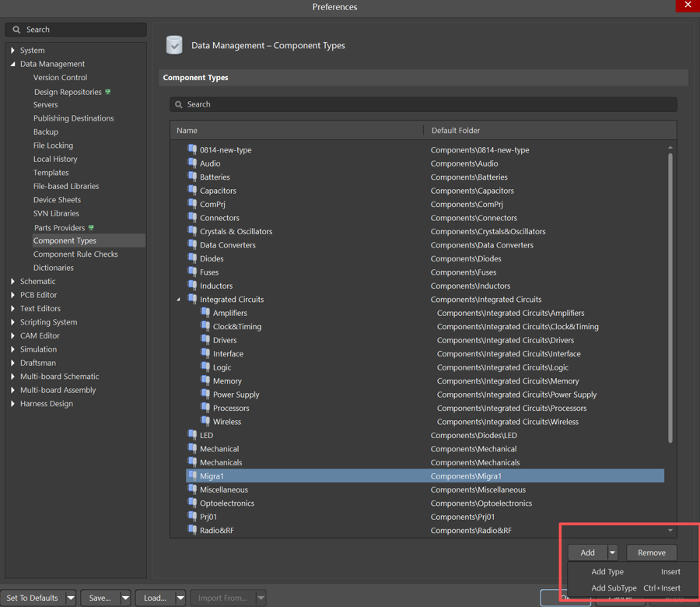Expand the Schematic preferences category

(x=12, y=282)
